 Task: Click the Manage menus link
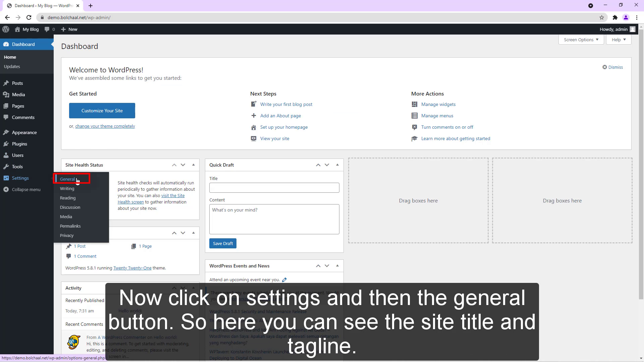(x=437, y=116)
